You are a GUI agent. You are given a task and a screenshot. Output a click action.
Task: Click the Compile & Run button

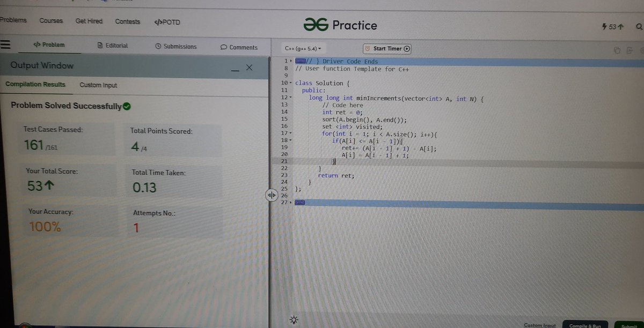(585, 324)
